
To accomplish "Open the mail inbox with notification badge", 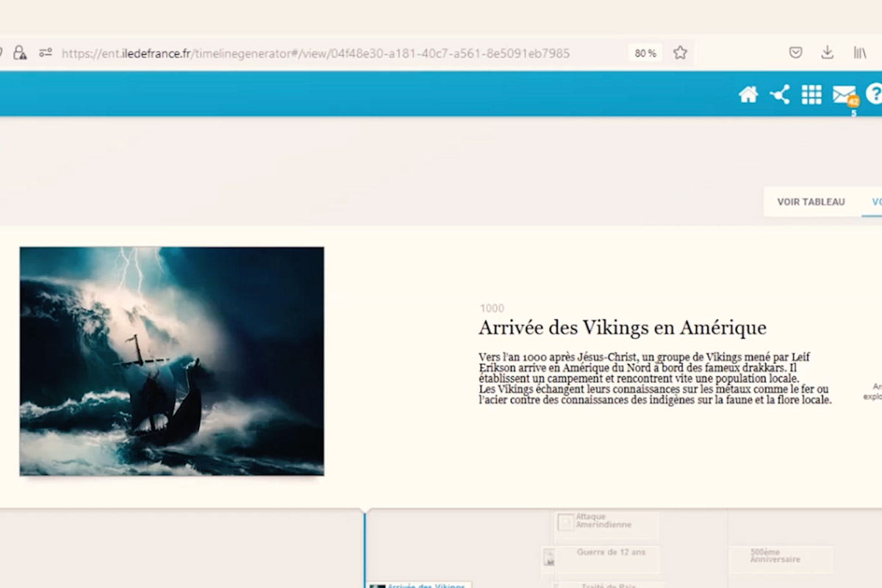I will (844, 94).
